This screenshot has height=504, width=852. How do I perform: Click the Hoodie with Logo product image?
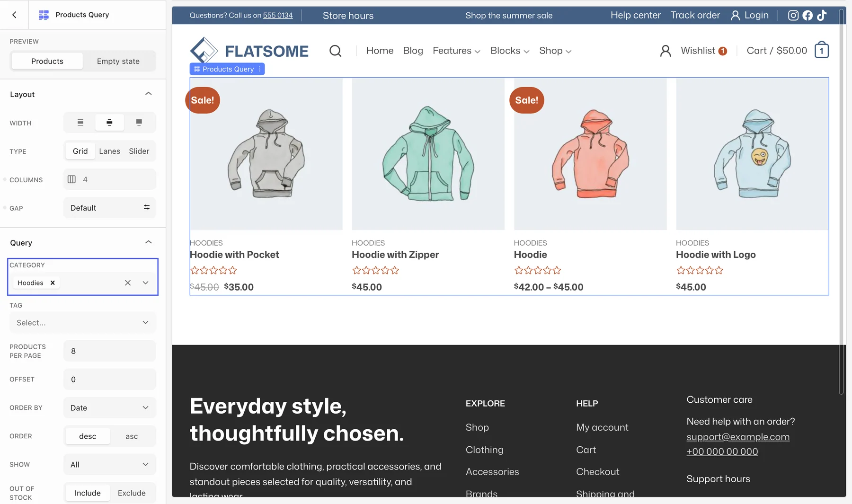[752, 154]
